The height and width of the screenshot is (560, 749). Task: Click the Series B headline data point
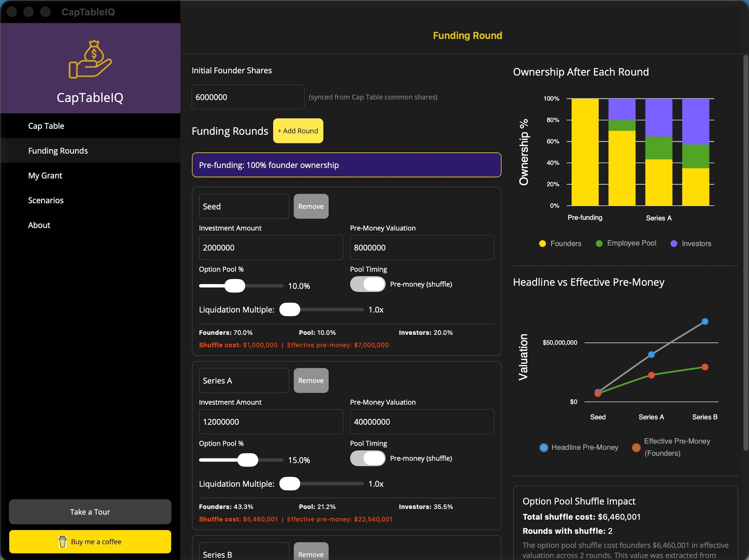(705, 322)
